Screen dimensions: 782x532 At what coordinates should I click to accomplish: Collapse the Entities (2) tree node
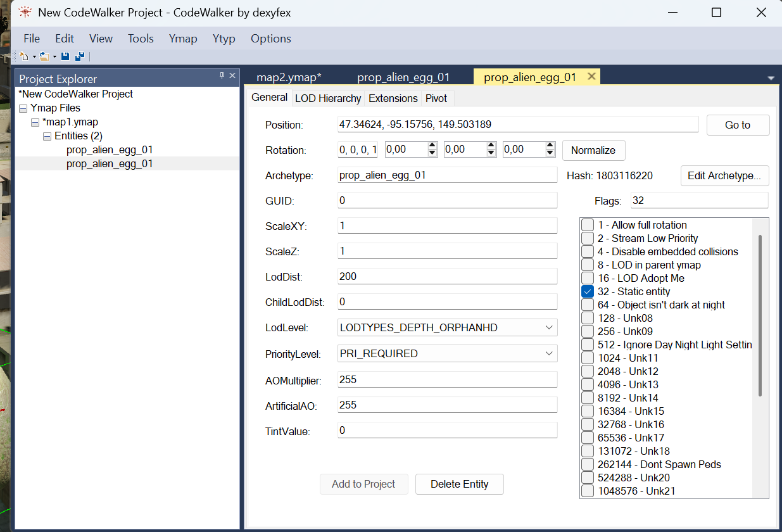47,136
